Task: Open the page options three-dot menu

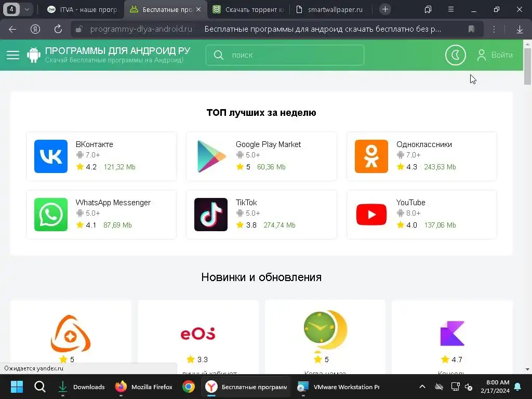Action: pyautogui.click(x=494, y=29)
